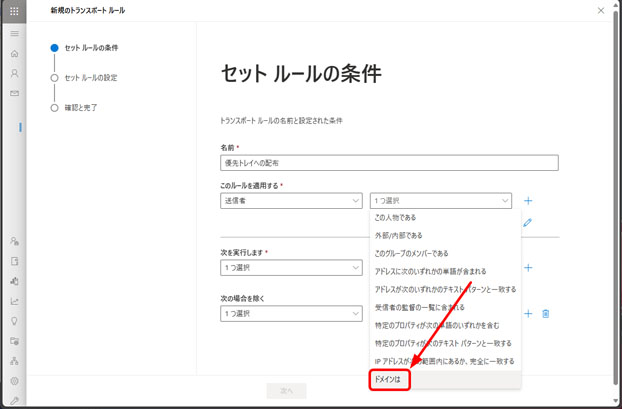Viewport: 622px width, 409px height.
Task: Open the Insights lightbulb icon in sidebar
Action: [x=15, y=321]
